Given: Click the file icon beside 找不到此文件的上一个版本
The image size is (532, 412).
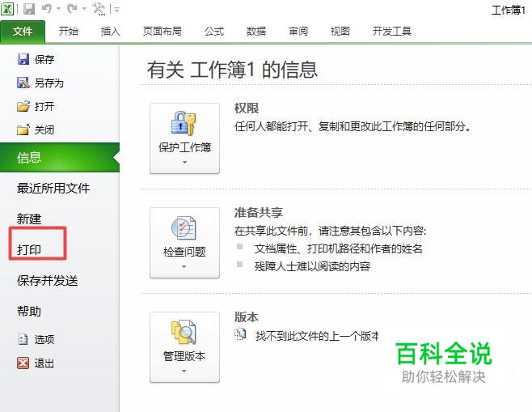Looking at the screenshot, I should pos(240,334).
